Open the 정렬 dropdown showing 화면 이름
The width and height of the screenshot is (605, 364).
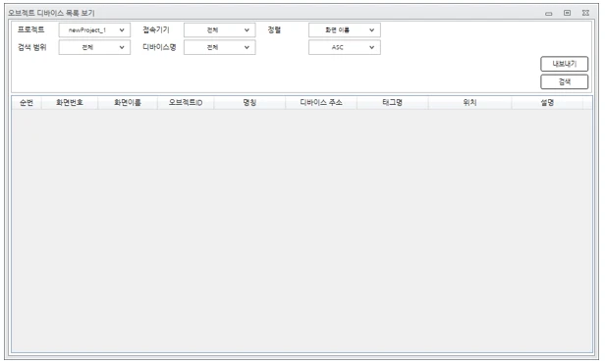[x=345, y=30]
